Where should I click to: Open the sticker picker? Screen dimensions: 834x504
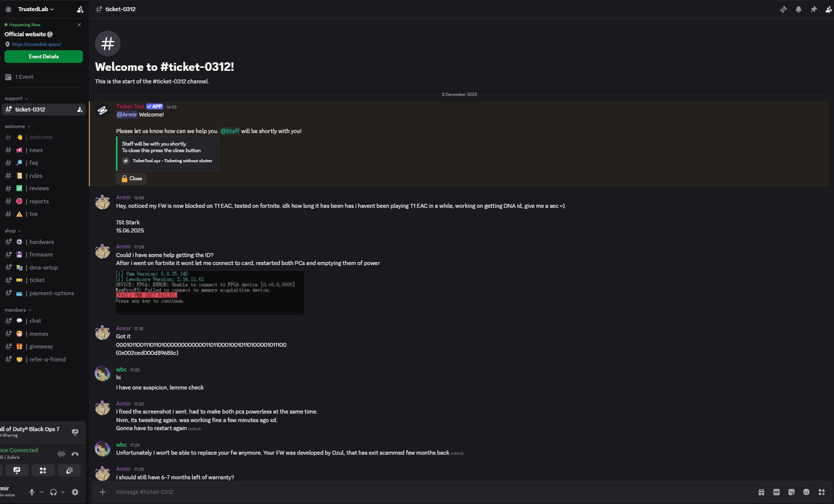point(791,492)
